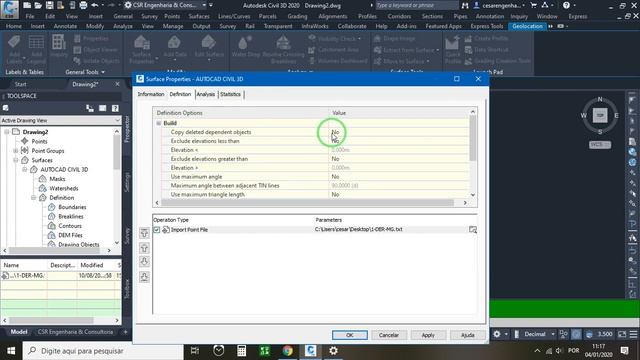Click the Cancelar button
640x360 pixels.
click(x=389, y=335)
